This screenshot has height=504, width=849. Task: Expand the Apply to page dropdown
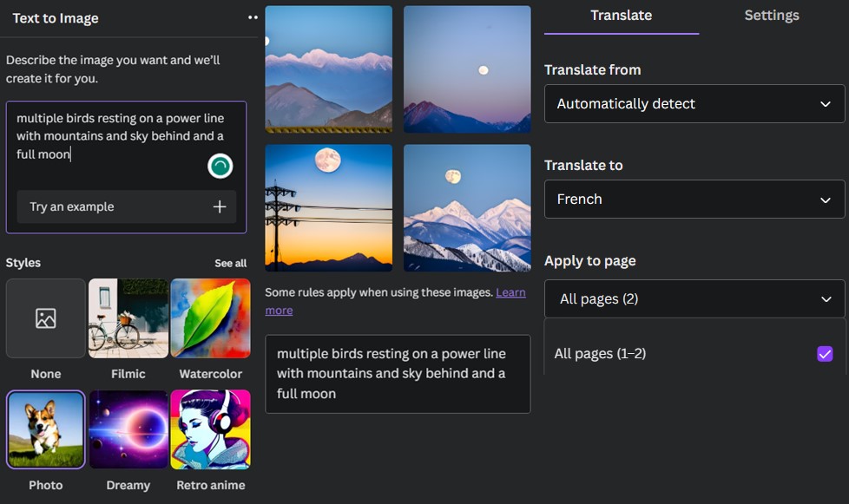[694, 298]
